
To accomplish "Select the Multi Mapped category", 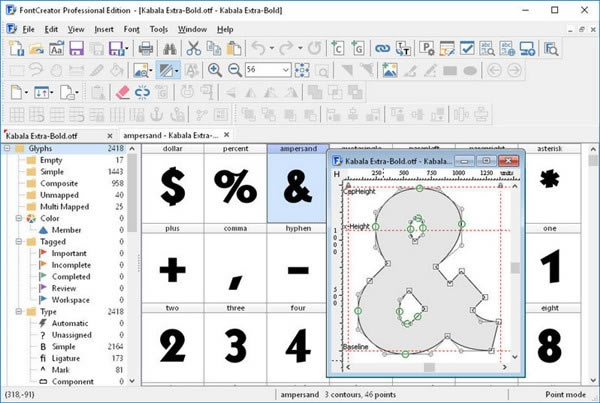I will 64,207.
